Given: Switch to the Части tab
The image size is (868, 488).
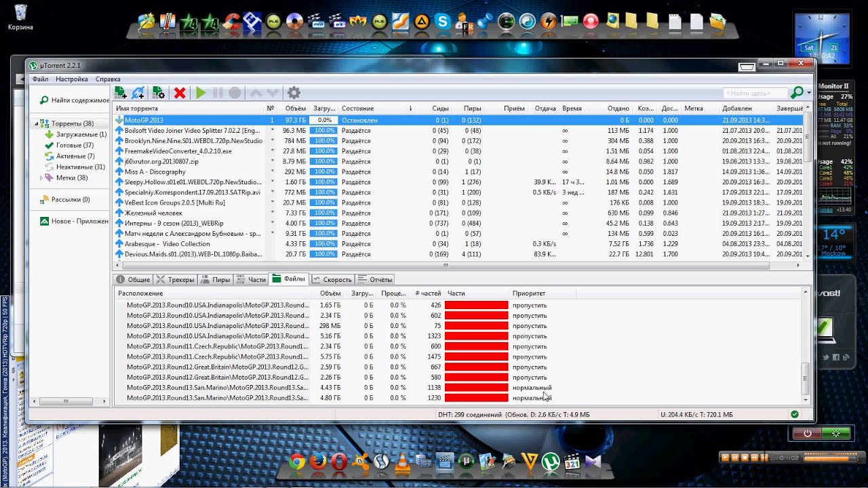Looking at the screenshot, I should point(250,279).
